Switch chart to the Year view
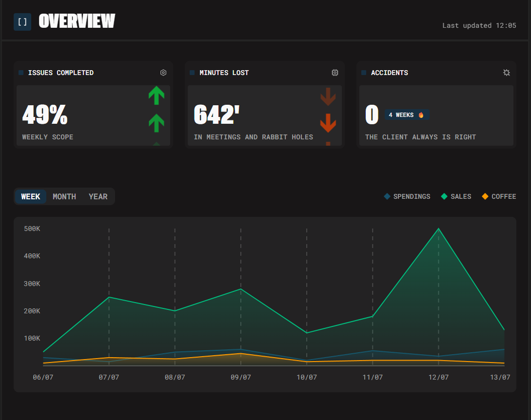531x420 pixels. point(98,196)
